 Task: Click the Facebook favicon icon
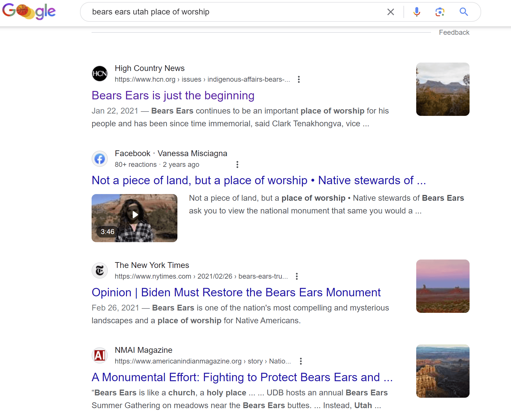(100, 159)
